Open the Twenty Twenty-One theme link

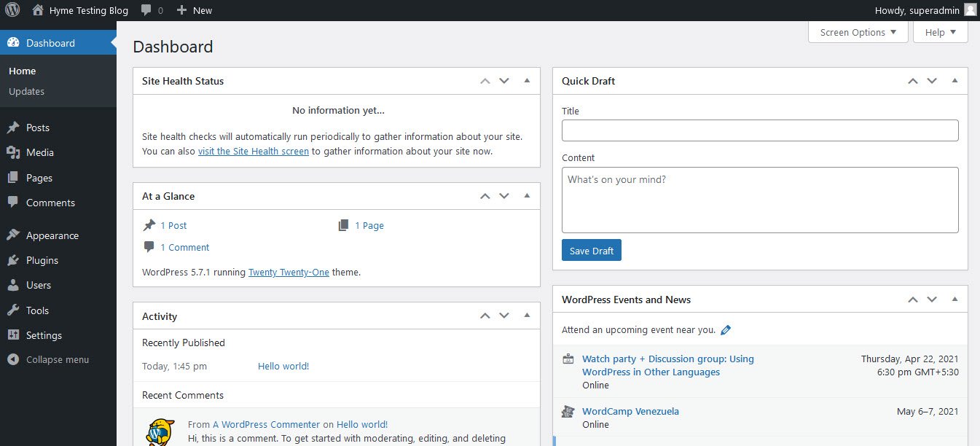tap(289, 272)
